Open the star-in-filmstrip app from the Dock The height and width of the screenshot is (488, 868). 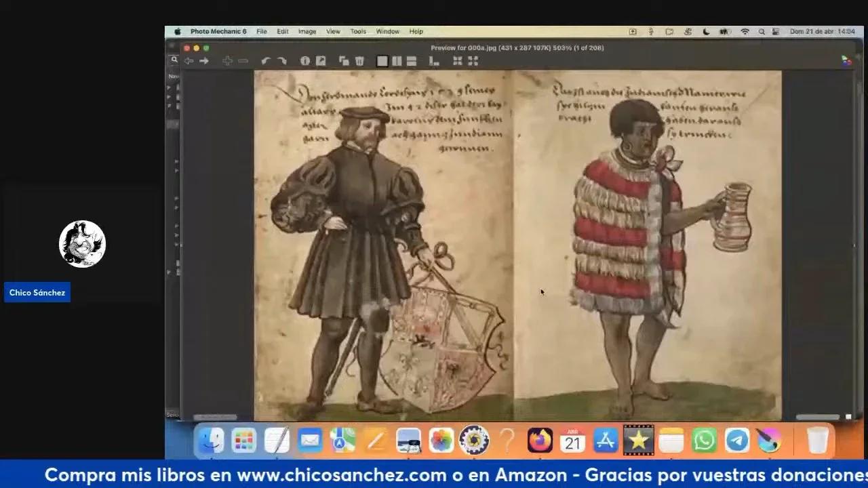click(x=638, y=441)
